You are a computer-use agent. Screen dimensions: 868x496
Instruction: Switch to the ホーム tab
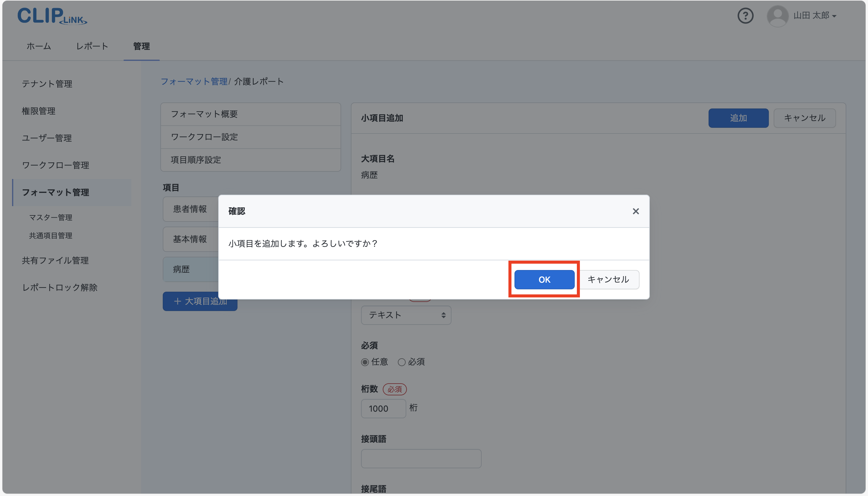(x=39, y=46)
